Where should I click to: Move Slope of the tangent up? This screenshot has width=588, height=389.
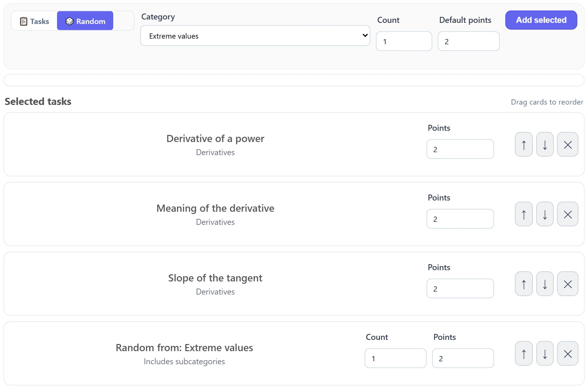524,284
